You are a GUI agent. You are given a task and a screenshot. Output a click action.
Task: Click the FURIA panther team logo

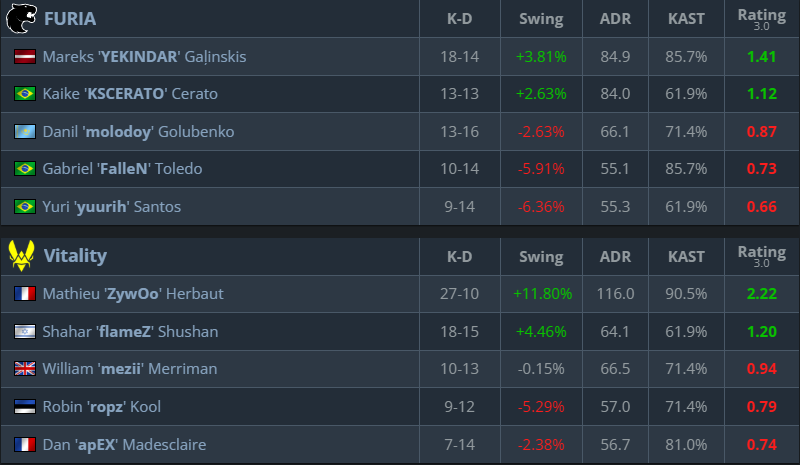(21, 19)
